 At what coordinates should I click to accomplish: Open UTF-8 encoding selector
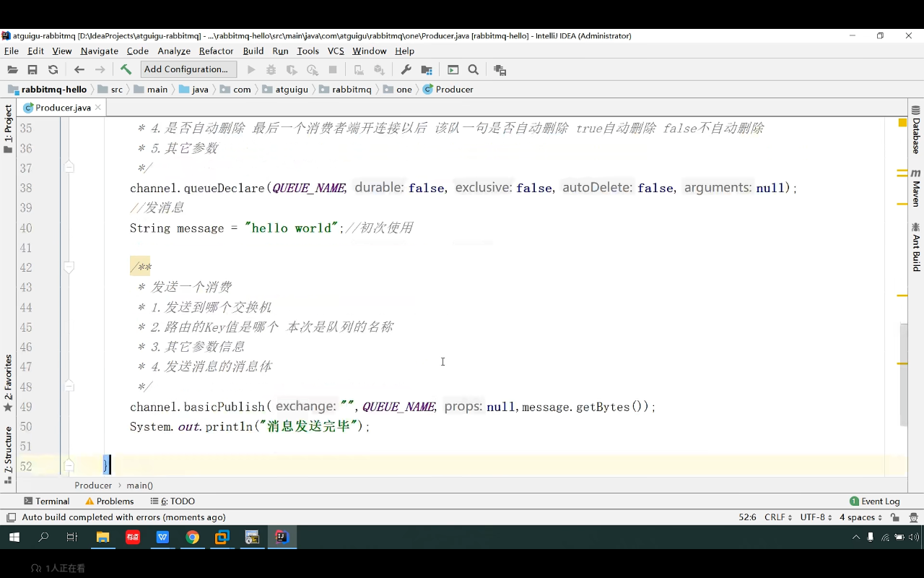816,517
